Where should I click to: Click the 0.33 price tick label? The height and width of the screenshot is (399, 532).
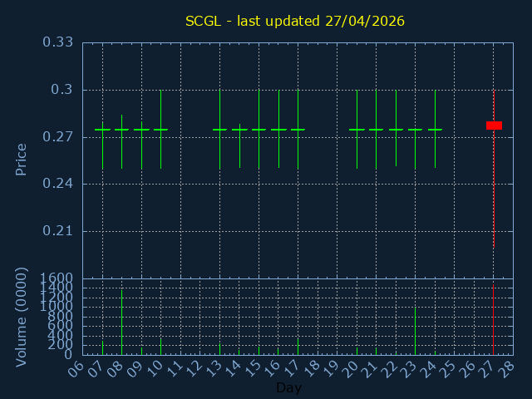coord(58,42)
